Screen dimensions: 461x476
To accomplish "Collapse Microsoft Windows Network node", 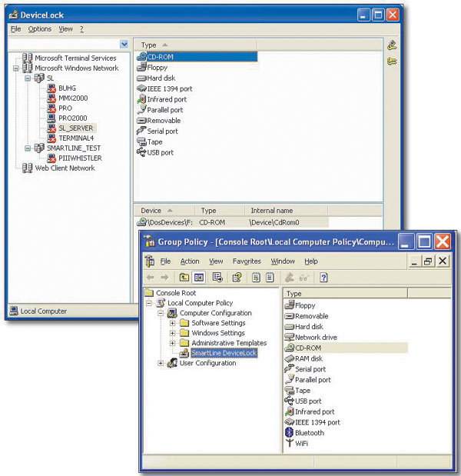I will pyautogui.click(x=16, y=68).
